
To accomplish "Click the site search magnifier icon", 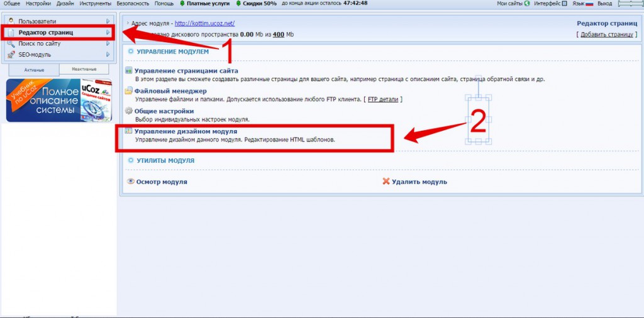I will 11,43.
